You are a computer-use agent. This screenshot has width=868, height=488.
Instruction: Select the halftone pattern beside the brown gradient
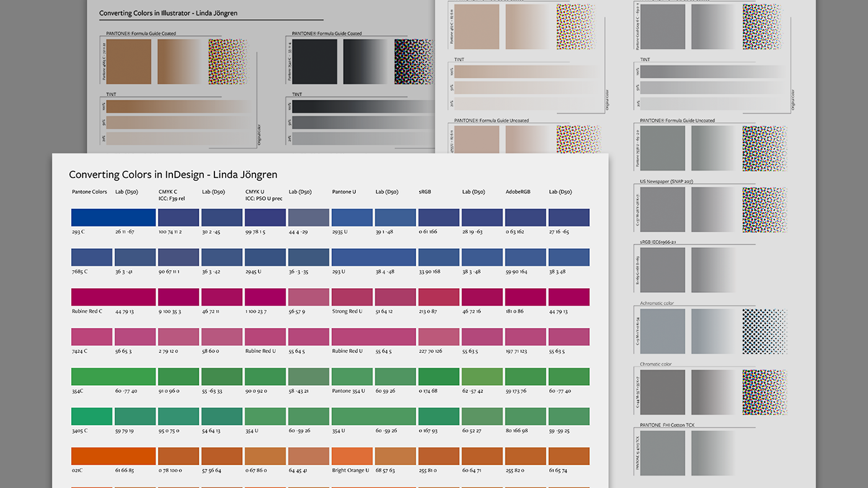228,61
